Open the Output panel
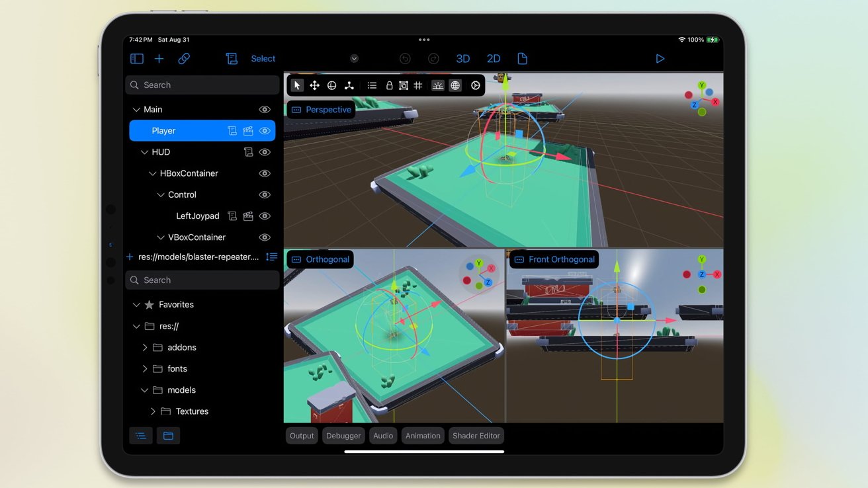868x488 pixels. coord(302,436)
